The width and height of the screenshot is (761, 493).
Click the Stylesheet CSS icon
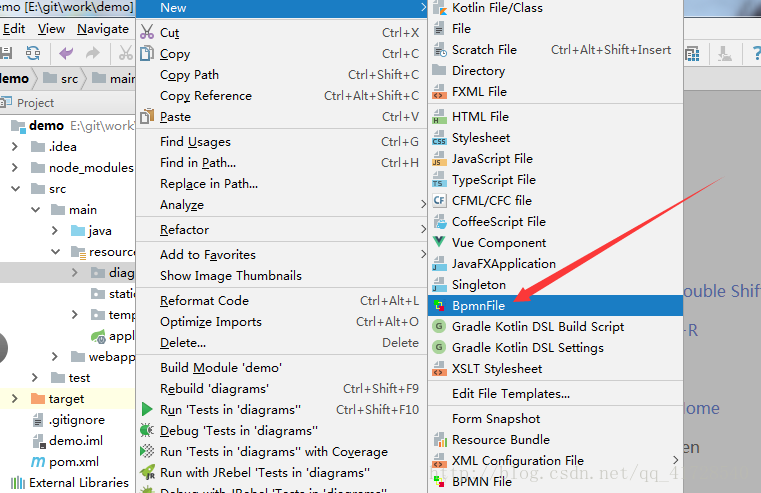(439, 138)
